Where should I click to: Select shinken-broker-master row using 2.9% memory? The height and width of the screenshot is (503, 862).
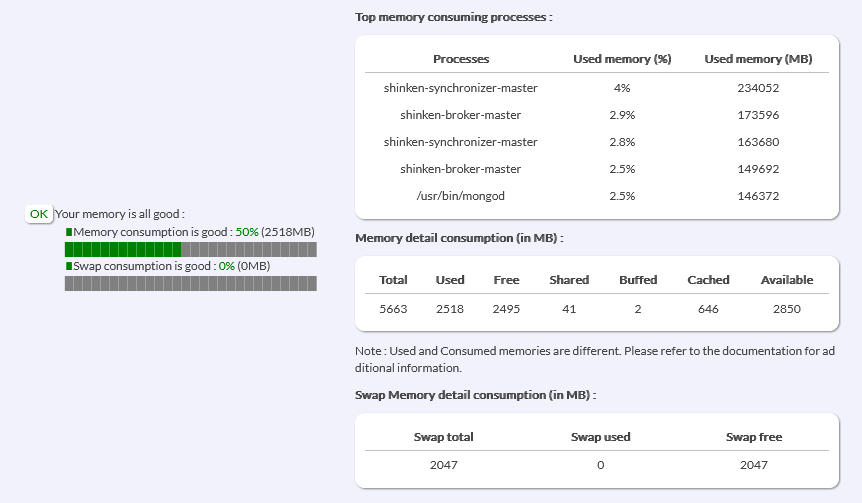[461, 115]
